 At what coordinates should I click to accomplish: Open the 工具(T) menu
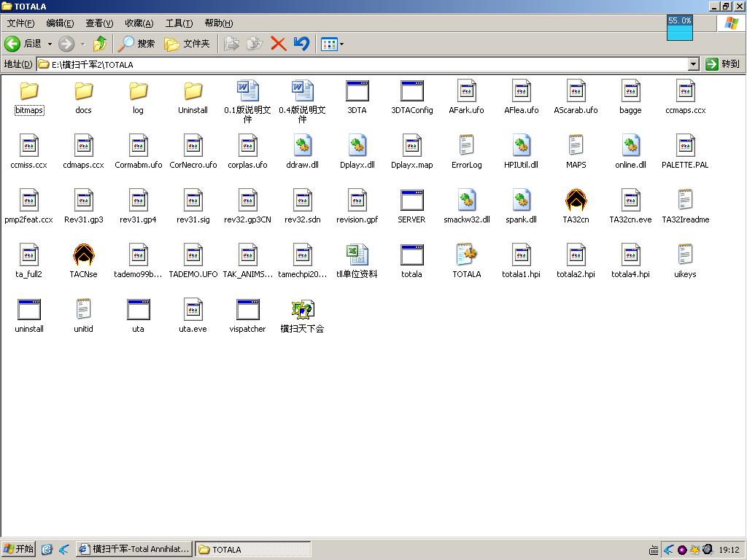(x=179, y=23)
